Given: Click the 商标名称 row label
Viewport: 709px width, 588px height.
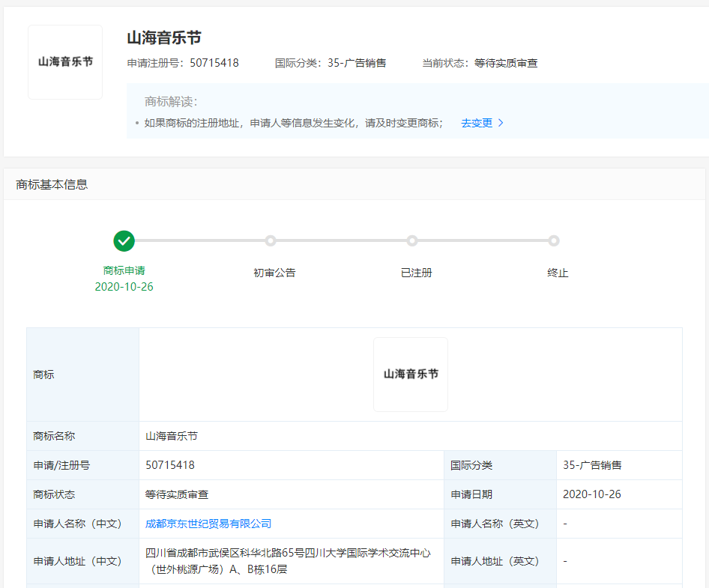Looking at the screenshot, I should [54, 436].
